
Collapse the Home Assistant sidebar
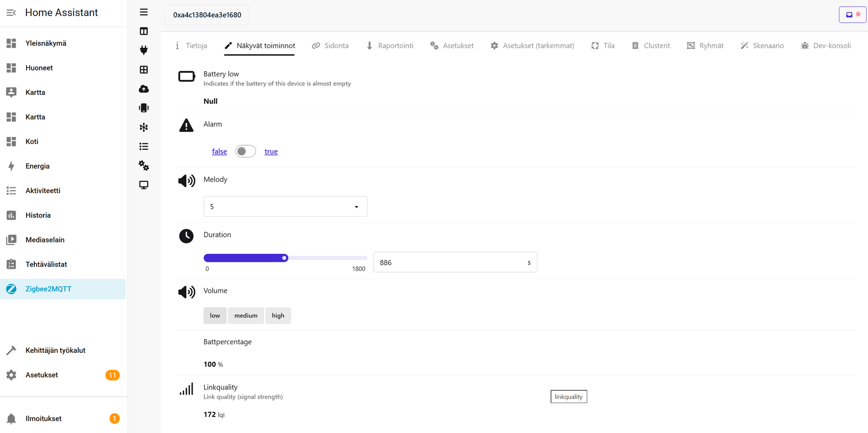[11, 12]
